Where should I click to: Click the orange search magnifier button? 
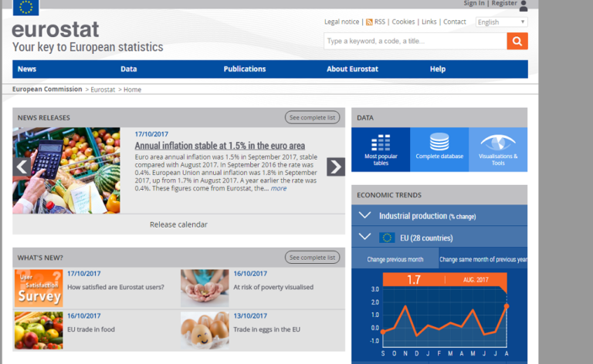pyautogui.click(x=517, y=41)
